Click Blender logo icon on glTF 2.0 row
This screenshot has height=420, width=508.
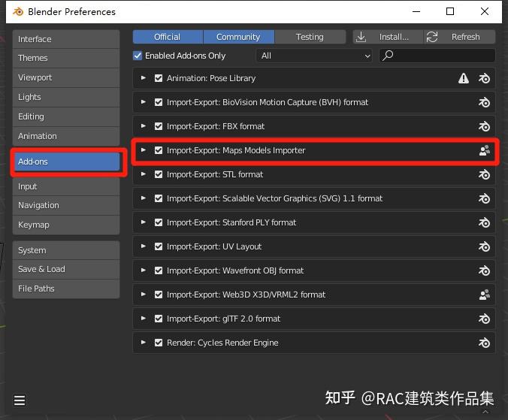click(x=485, y=319)
